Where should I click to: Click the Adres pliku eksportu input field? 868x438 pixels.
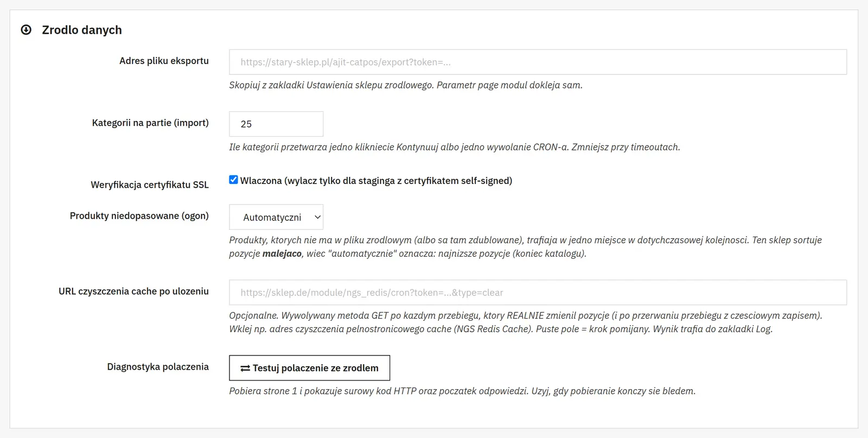(x=538, y=62)
